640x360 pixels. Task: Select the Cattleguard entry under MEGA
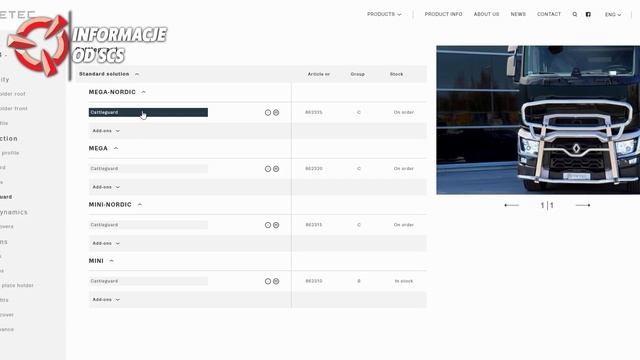point(148,169)
